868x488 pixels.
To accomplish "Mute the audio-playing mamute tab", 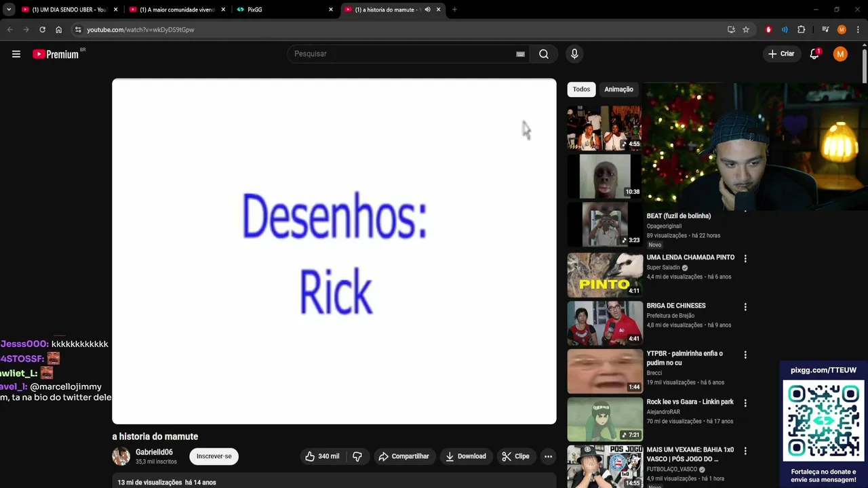I will coord(427,9).
